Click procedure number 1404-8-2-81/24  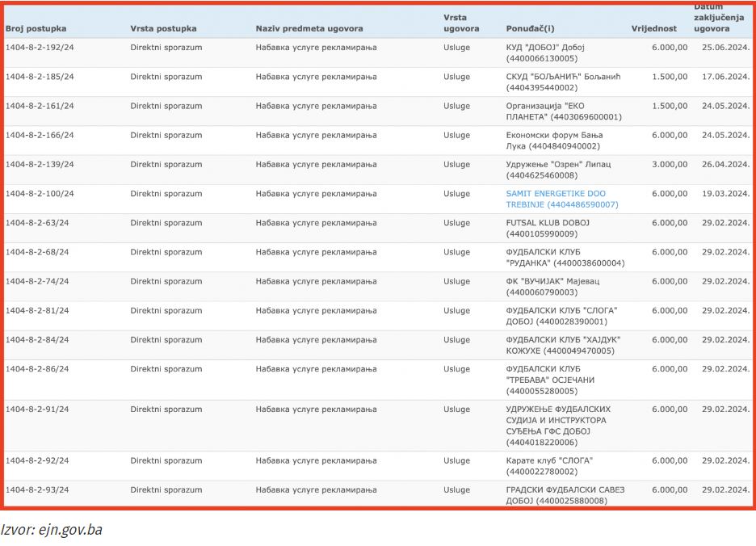pyautogui.click(x=37, y=311)
